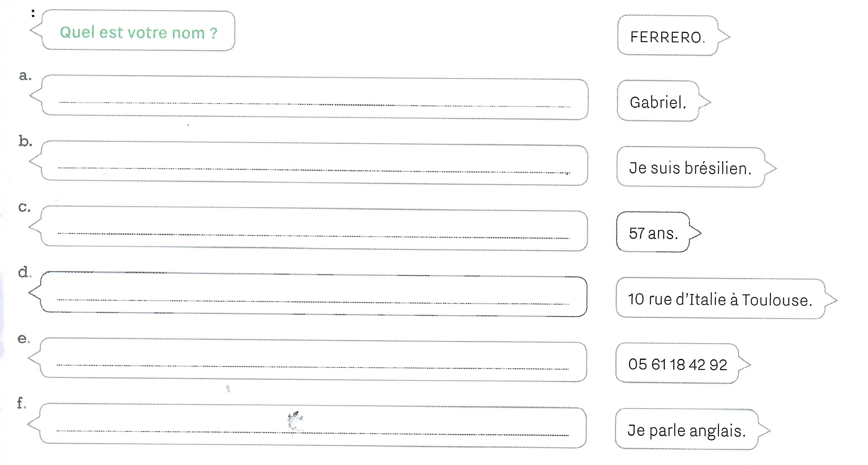The image size is (868, 465).
Task: Select the "Gabriel." answer bubble
Action: [x=657, y=102]
